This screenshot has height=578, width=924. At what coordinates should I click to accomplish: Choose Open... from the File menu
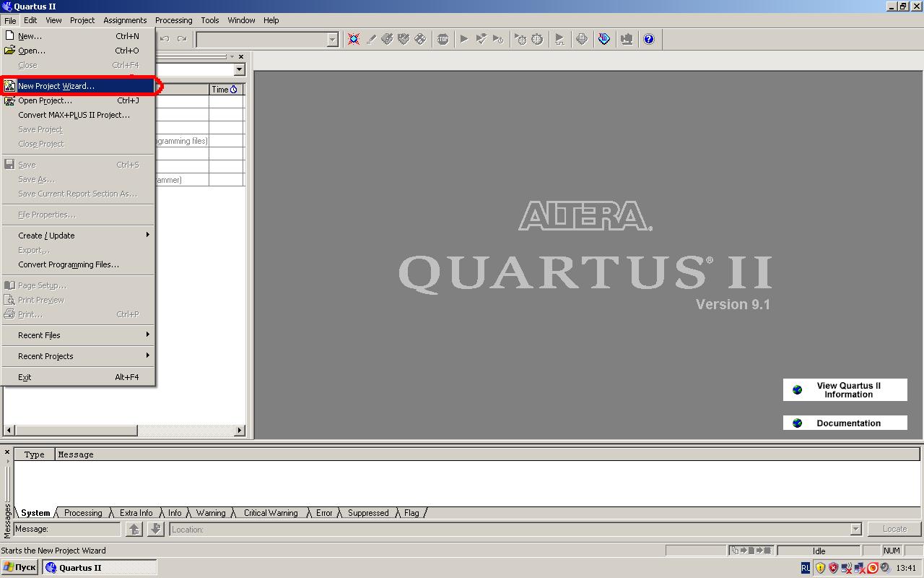78,51
